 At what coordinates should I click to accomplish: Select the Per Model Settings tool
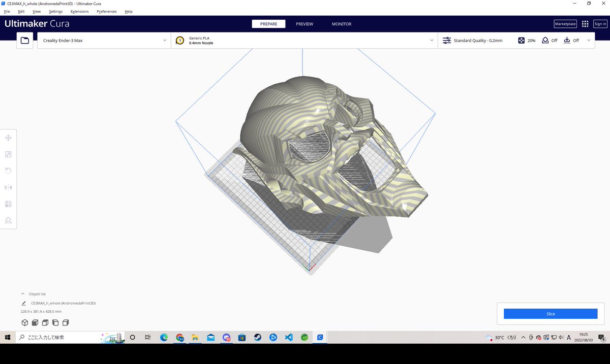(x=8, y=204)
